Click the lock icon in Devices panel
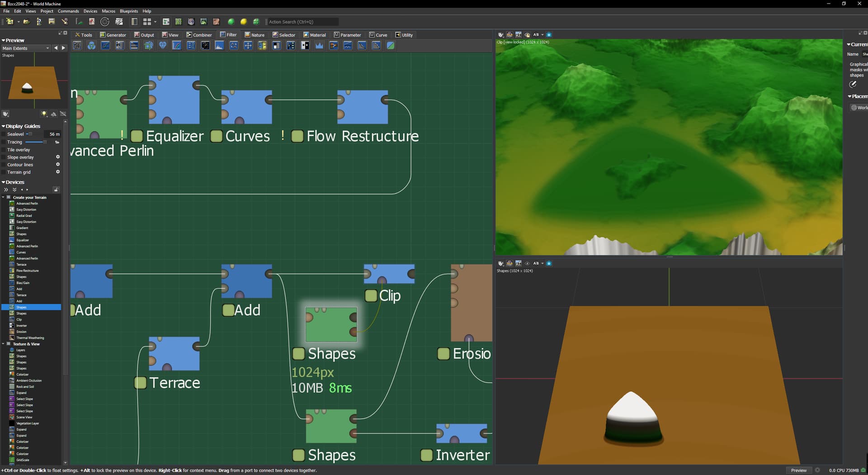The width and height of the screenshot is (868, 475). point(56,190)
